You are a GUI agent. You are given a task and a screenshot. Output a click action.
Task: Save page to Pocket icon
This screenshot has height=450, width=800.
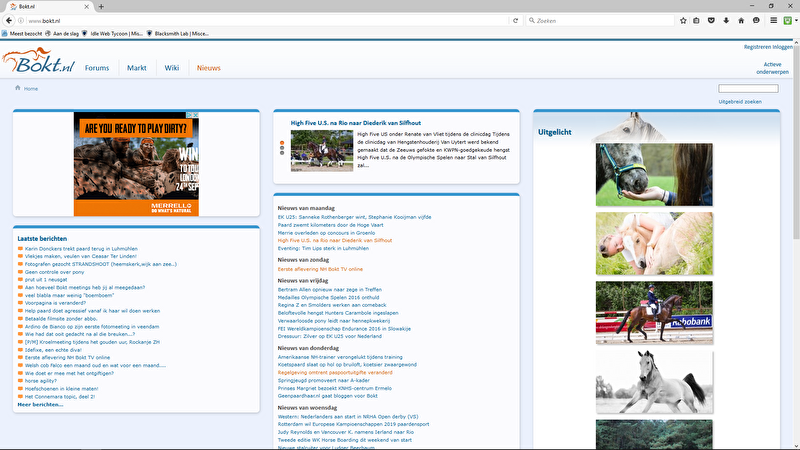[711, 20]
